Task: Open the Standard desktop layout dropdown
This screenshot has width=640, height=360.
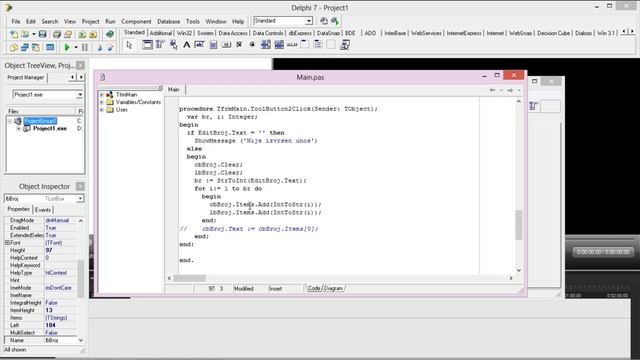Action: pos(309,21)
